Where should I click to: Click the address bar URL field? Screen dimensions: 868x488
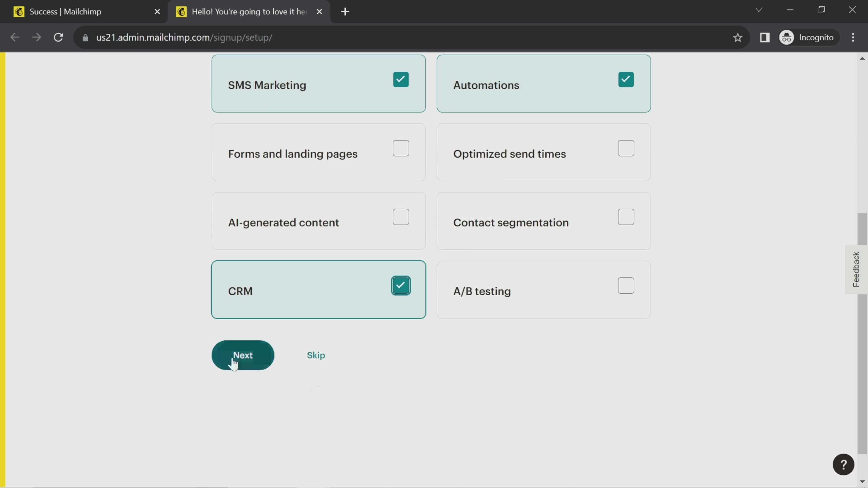[x=184, y=37]
